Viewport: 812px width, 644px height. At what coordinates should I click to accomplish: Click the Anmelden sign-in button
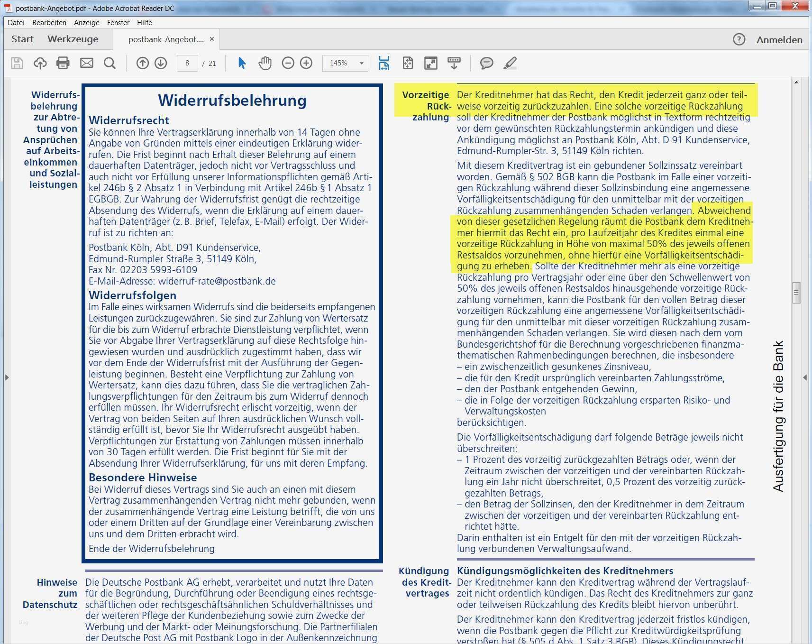click(x=779, y=40)
